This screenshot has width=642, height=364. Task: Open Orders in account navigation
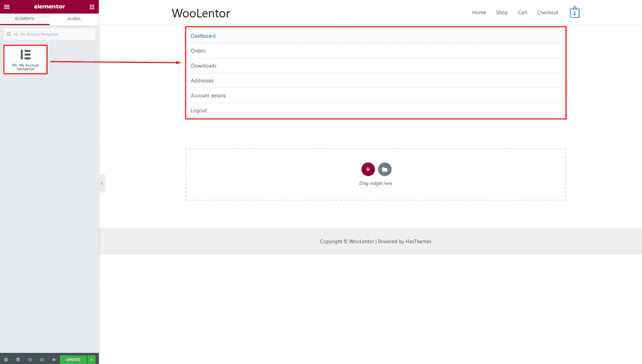click(198, 51)
